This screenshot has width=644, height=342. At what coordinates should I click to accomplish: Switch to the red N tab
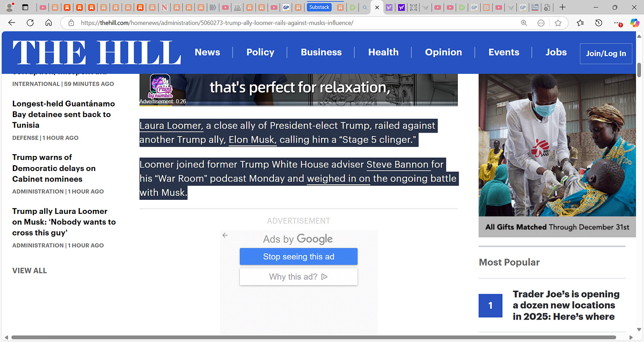[x=164, y=8]
